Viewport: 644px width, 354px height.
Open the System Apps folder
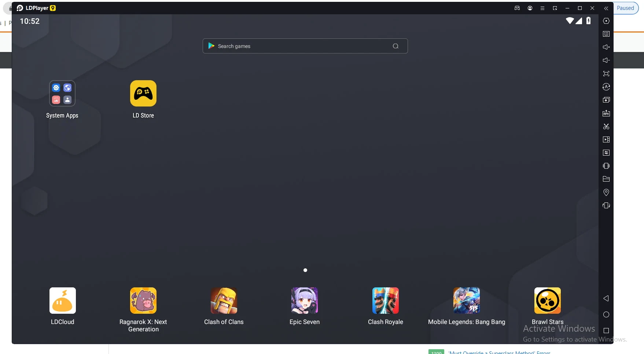(x=62, y=93)
